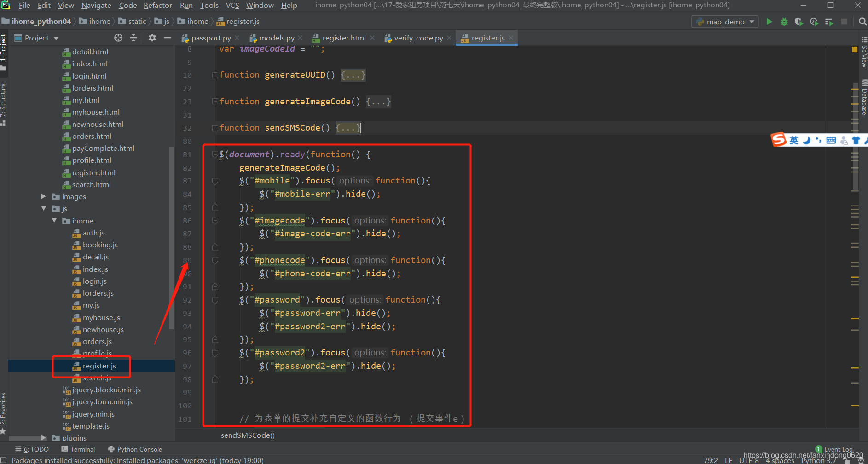Screen dimensions: 868x464
Task: Expand the plugins folder
Action: (44, 438)
